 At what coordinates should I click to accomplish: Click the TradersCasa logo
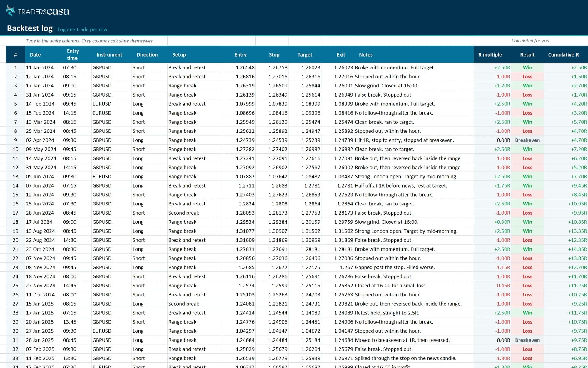[37, 11]
